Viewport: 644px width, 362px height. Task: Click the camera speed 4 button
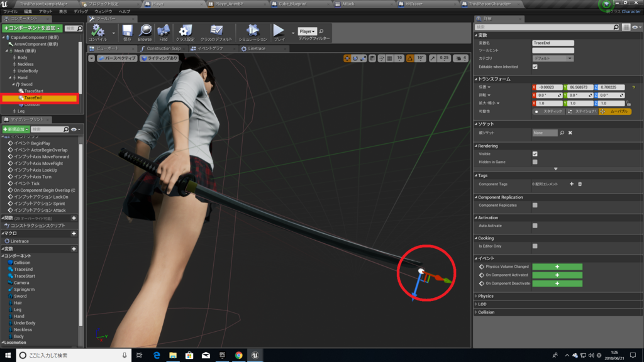[460, 58]
